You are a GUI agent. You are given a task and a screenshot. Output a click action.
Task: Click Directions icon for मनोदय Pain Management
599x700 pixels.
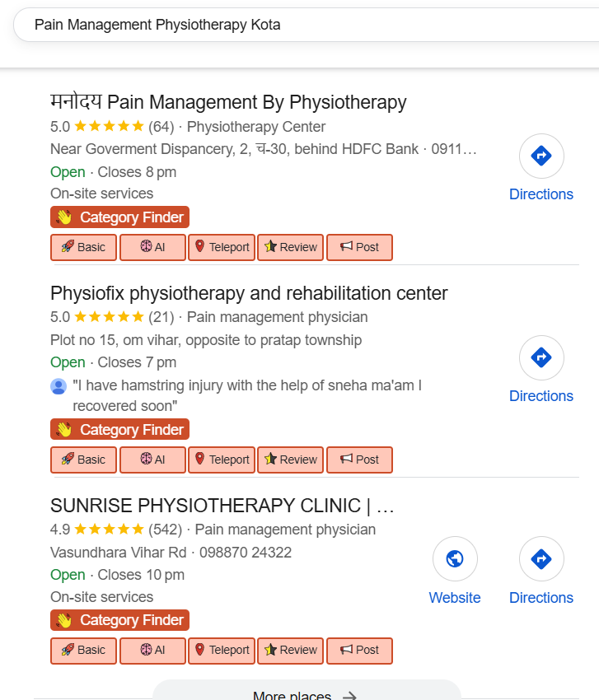pyautogui.click(x=541, y=156)
